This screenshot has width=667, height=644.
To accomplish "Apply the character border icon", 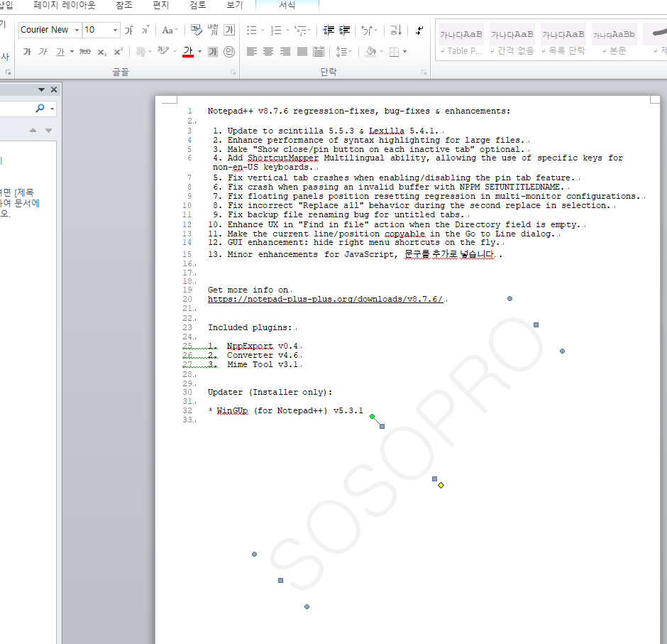I will tap(229, 30).
